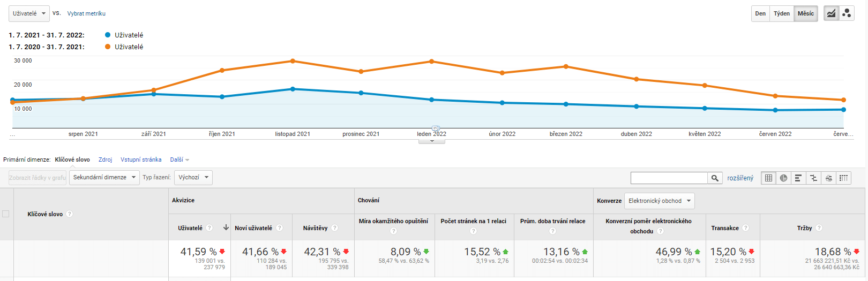Switch to line chart view icon
The width and height of the screenshot is (868, 281).
831,13
